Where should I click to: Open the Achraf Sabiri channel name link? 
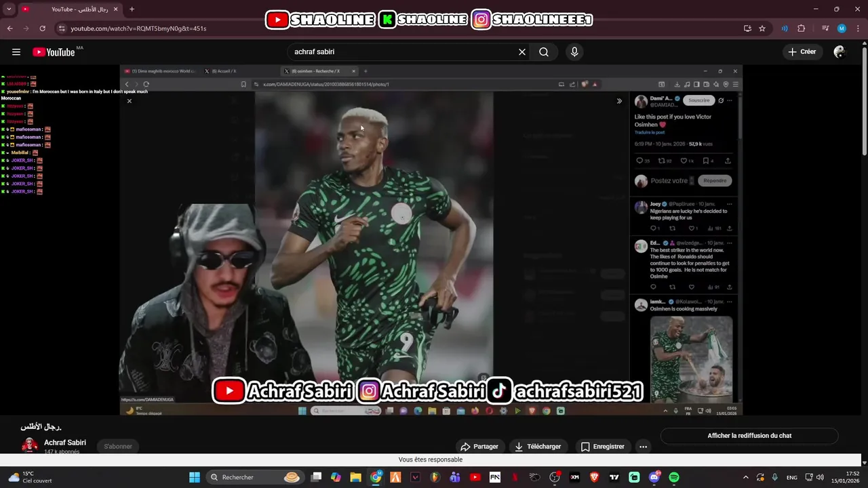click(x=65, y=443)
